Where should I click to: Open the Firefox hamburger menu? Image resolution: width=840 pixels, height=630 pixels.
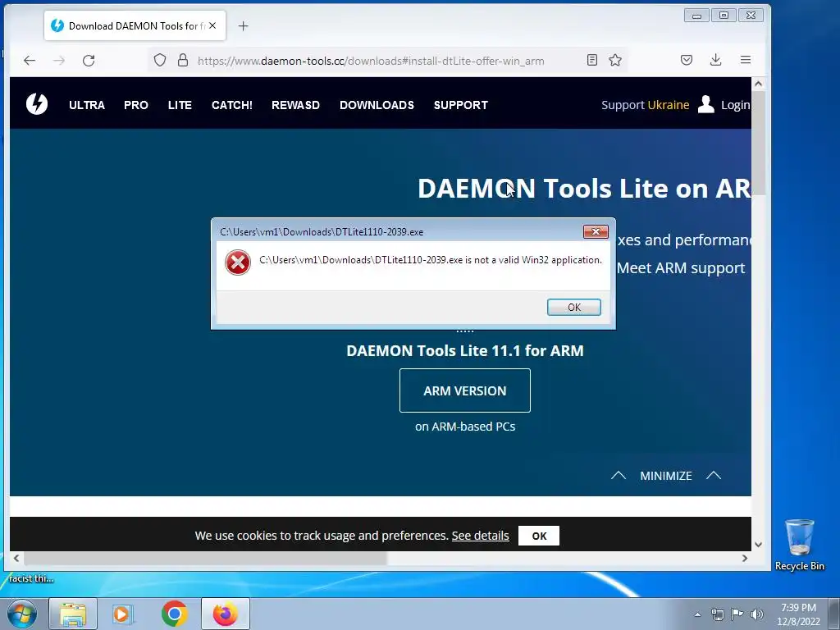click(745, 60)
